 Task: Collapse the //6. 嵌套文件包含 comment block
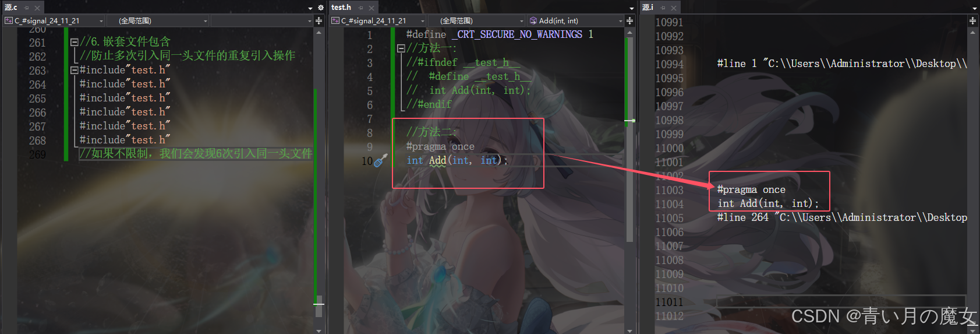click(74, 42)
